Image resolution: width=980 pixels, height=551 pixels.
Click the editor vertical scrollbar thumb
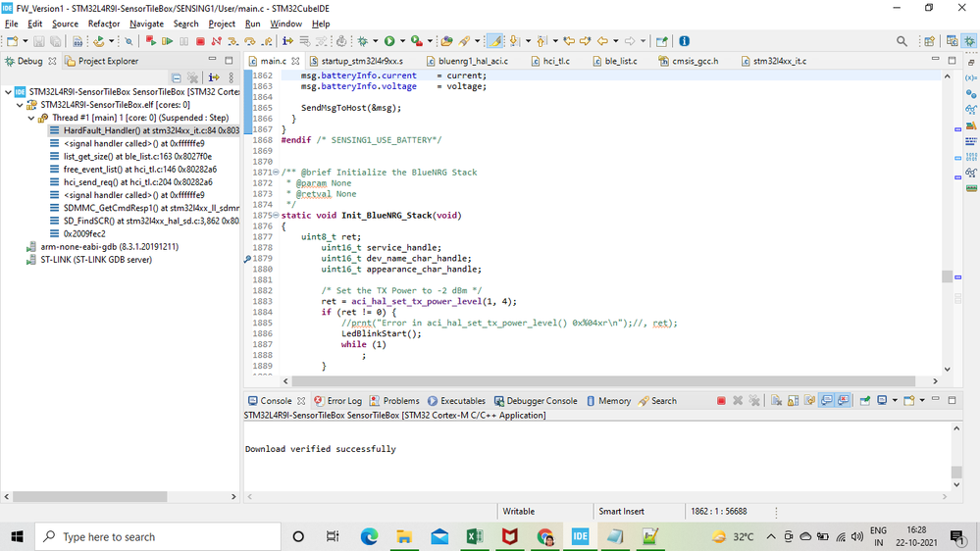pos(947,276)
